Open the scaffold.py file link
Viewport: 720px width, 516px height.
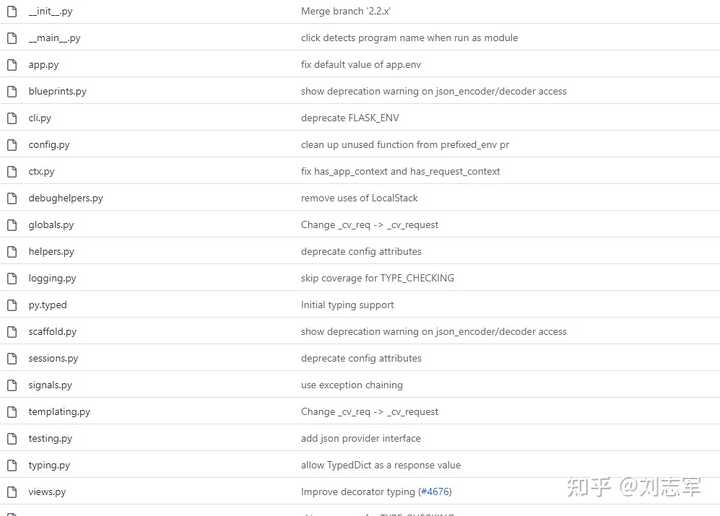pyautogui.click(x=52, y=331)
